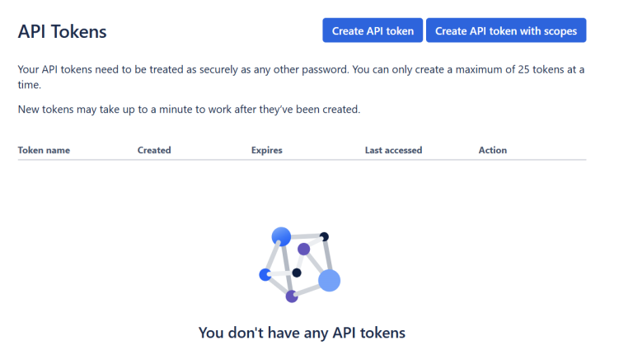Image resolution: width=633 pixels, height=364 pixels.
Task: Click the small dark node at the illustration's top right
Action: 325,236
